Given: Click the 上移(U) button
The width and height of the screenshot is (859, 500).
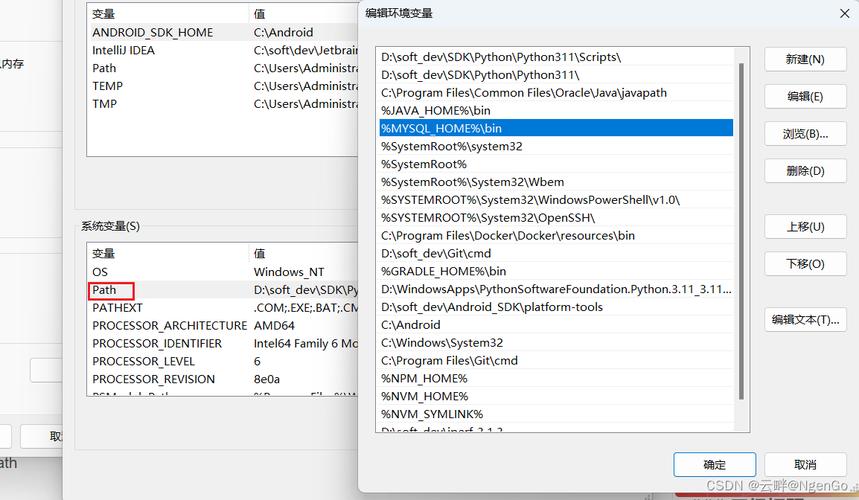Looking at the screenshot, I should (805, 227).
